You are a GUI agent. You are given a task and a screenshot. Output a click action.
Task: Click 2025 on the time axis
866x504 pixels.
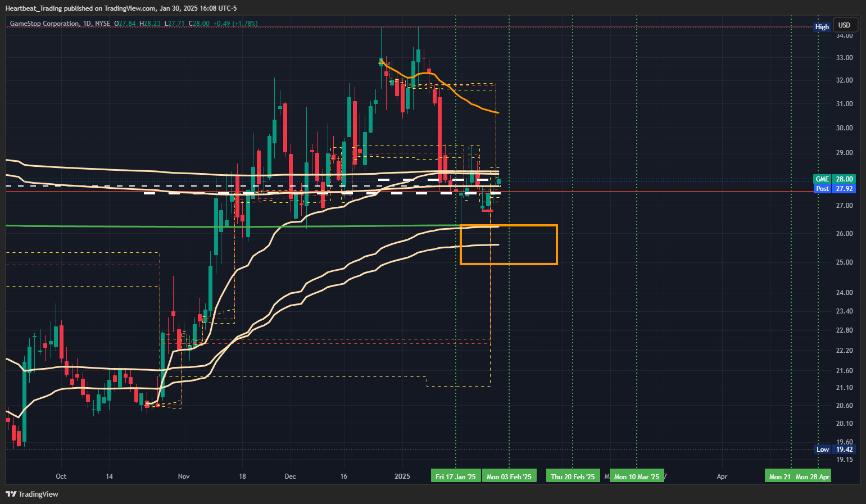(x=402, y=476)
